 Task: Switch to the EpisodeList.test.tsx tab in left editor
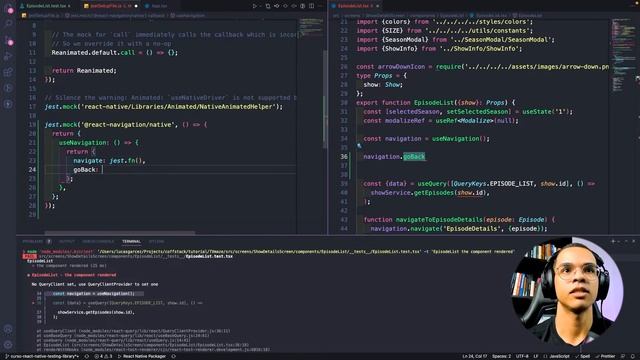coord(46,6)
